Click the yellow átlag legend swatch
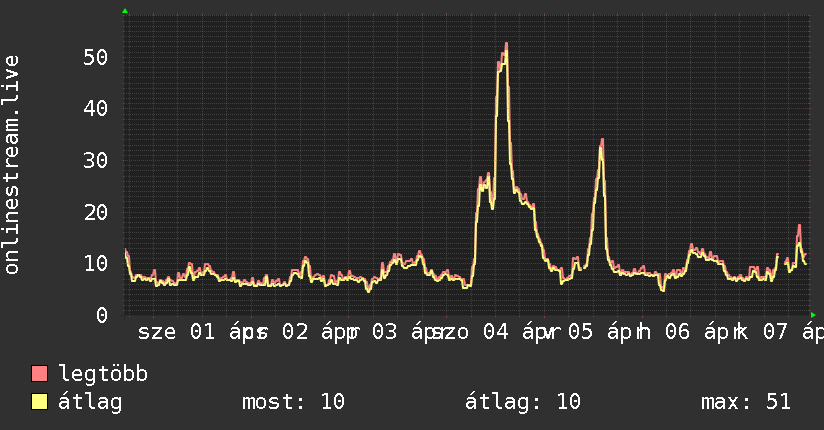The height and width of the screenshot is (430, 824). pyautogui.click(x=39, y=401)
